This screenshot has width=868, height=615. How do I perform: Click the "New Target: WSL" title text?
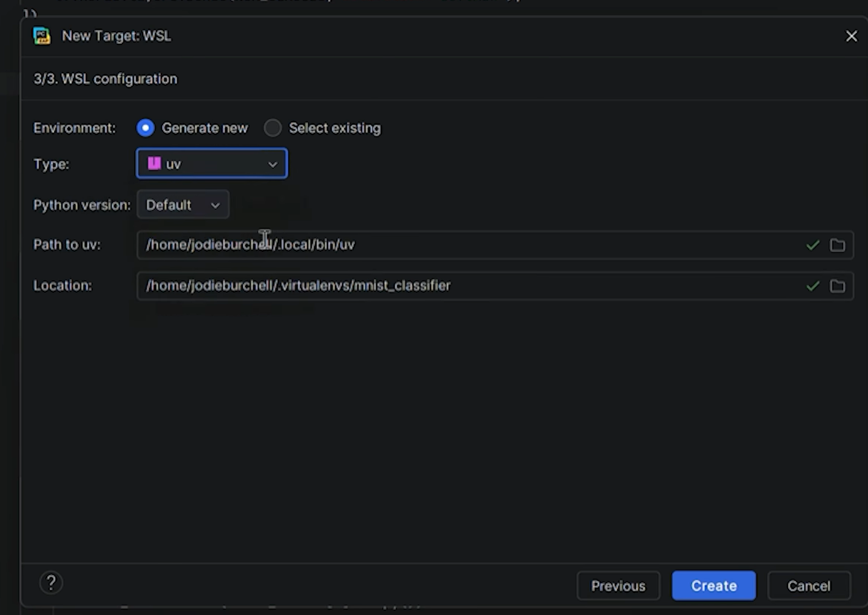(x=117, y=36)
